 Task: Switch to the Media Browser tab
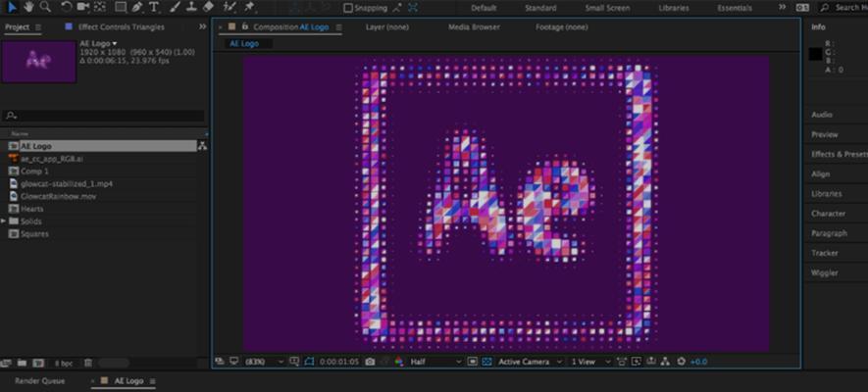pyautogui.click(x=474, y=27)
